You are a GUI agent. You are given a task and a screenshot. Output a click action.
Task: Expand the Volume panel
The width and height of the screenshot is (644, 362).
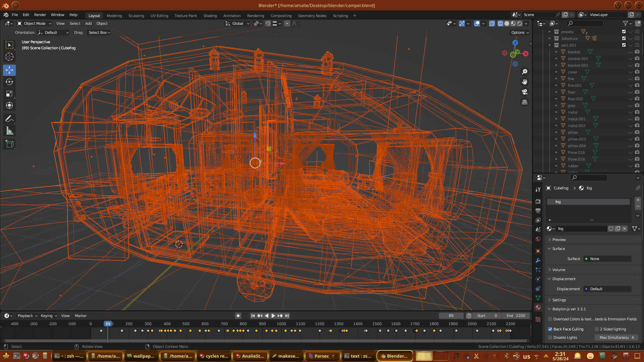[558, 270]
